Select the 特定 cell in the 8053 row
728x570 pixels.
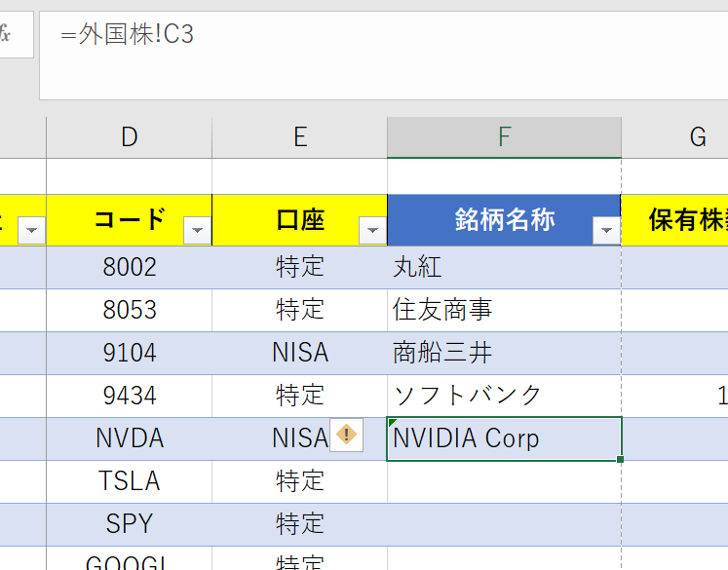click(300, 310)
